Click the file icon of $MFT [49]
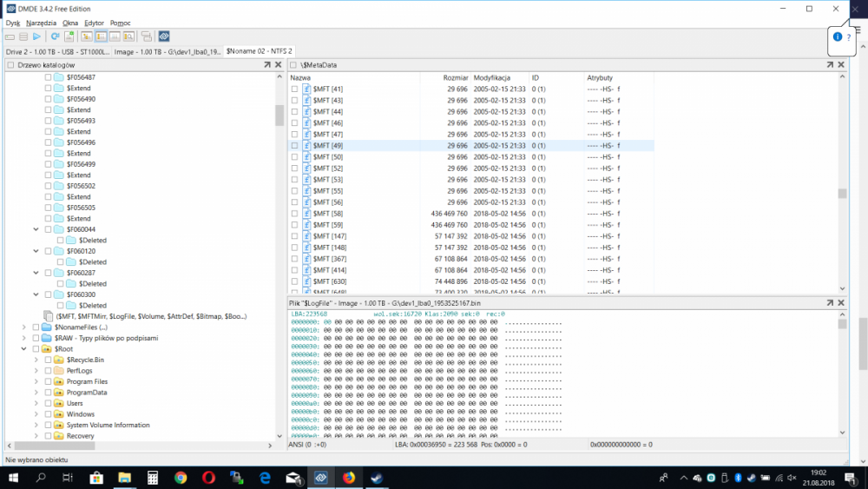The image size is (868, 489). 306,146
